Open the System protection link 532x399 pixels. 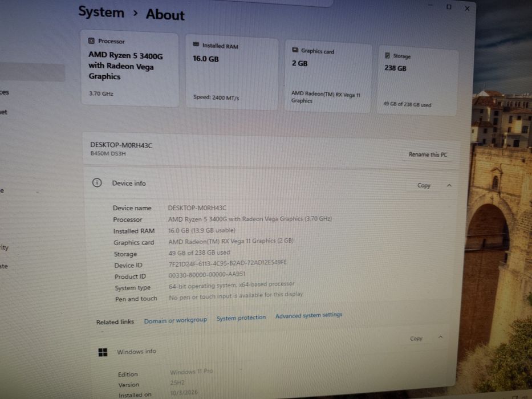click(x=241, y=318)
